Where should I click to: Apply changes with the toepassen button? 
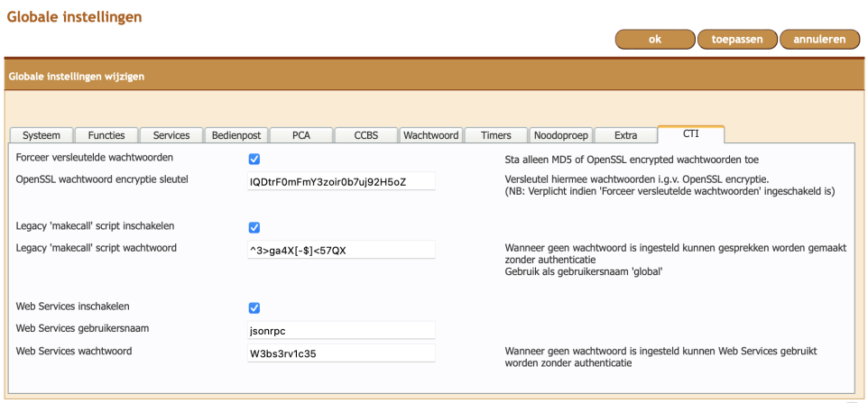(x=737, y=40)
